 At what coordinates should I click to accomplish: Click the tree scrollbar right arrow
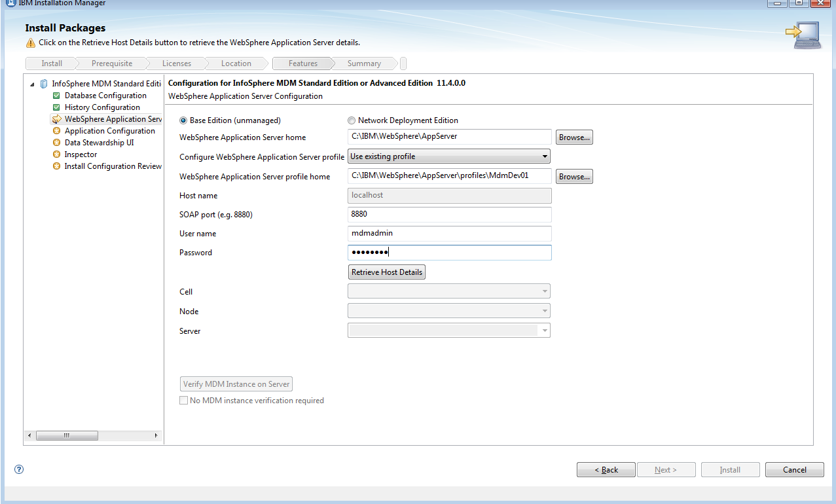coord(156,435)
